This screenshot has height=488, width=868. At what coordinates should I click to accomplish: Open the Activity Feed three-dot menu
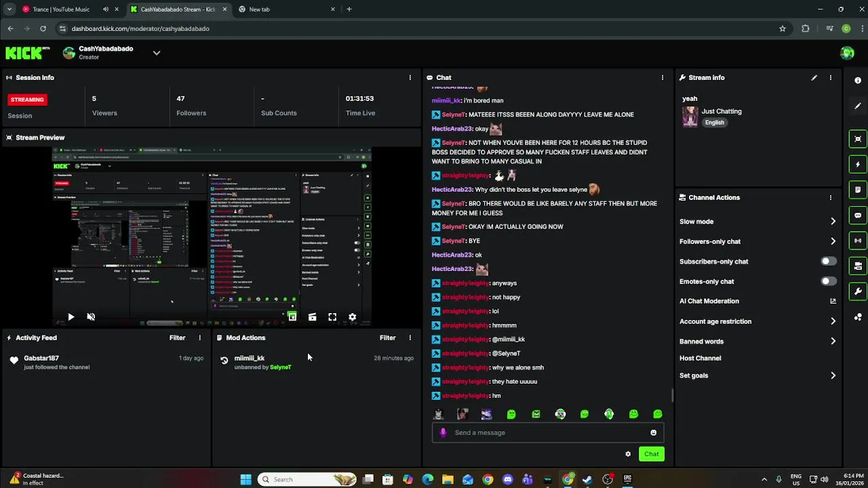[199, 338]
